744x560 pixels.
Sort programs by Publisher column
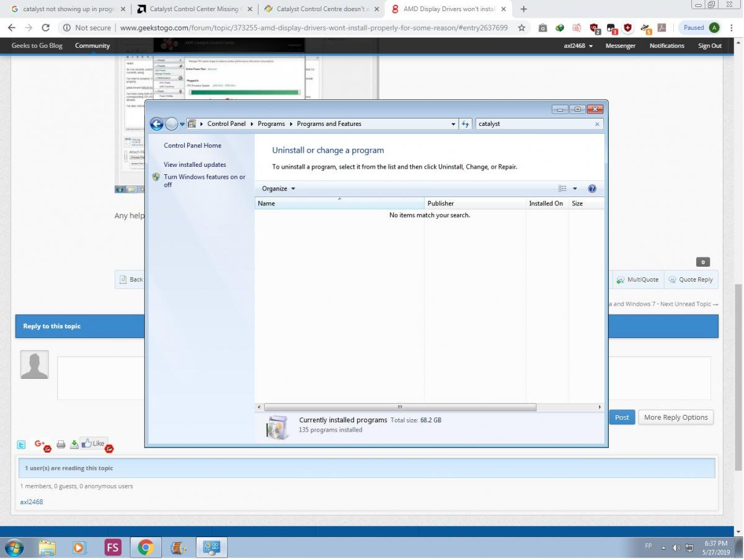[x=475, y=203]
